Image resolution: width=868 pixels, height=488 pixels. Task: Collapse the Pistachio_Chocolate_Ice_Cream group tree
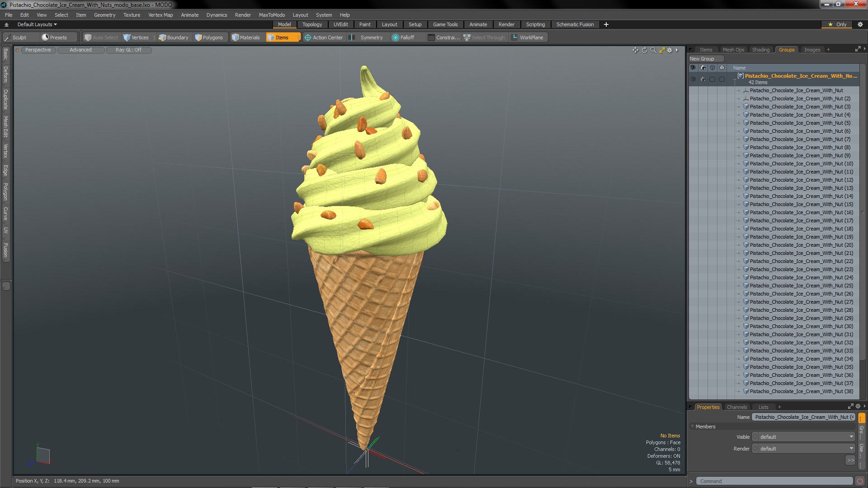coord(735,79)
